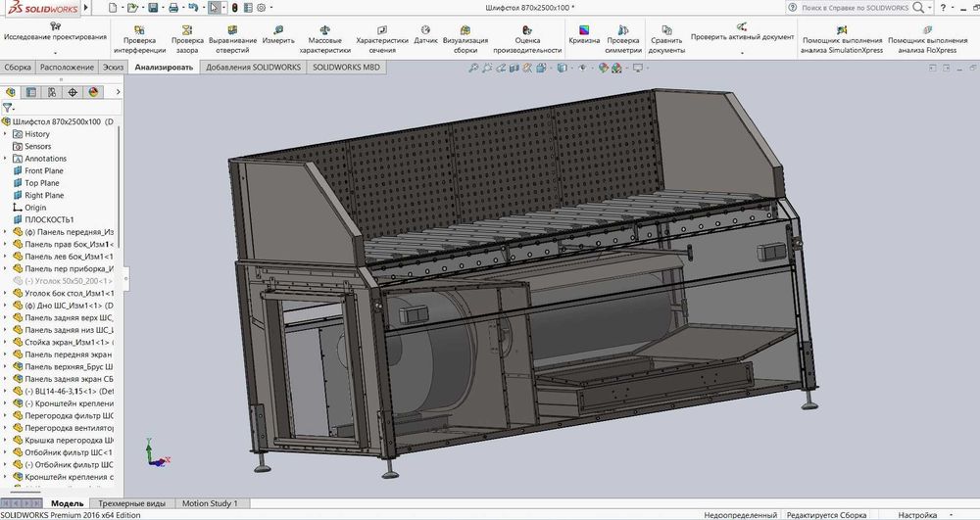Toggle the Select cursor tool
This screenshot has width=980, height=520.
tap(215, 8)
